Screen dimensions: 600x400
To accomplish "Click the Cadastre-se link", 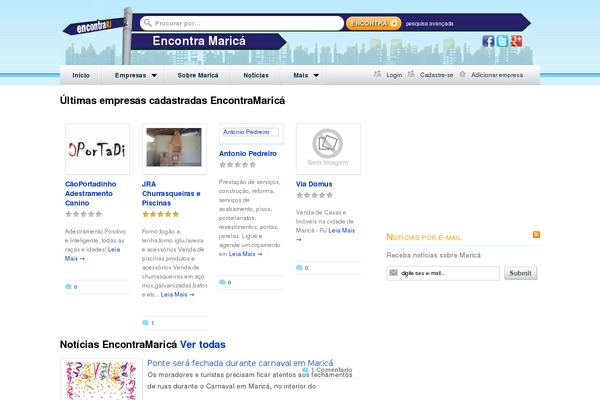I will tap(436, 75).
